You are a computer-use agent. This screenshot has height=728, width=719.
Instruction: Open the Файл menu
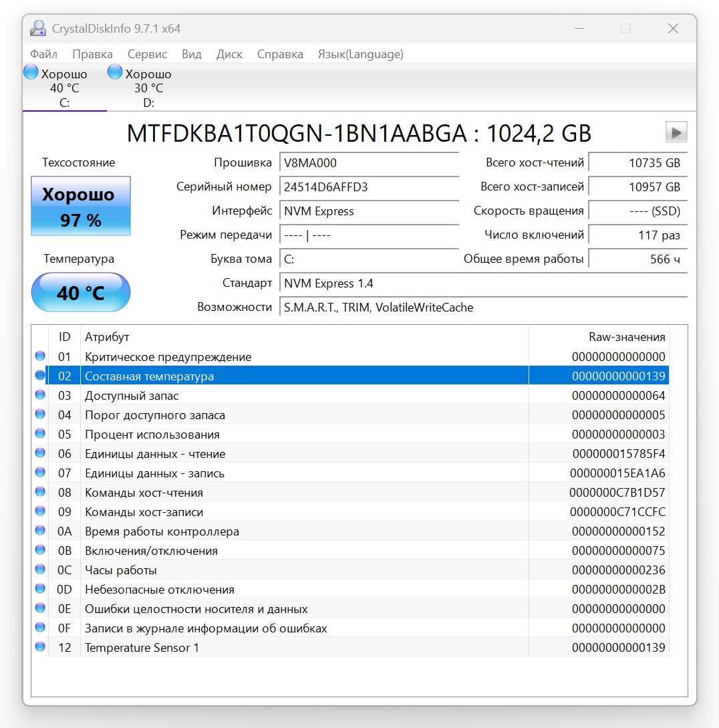click(x=43, y=54)
